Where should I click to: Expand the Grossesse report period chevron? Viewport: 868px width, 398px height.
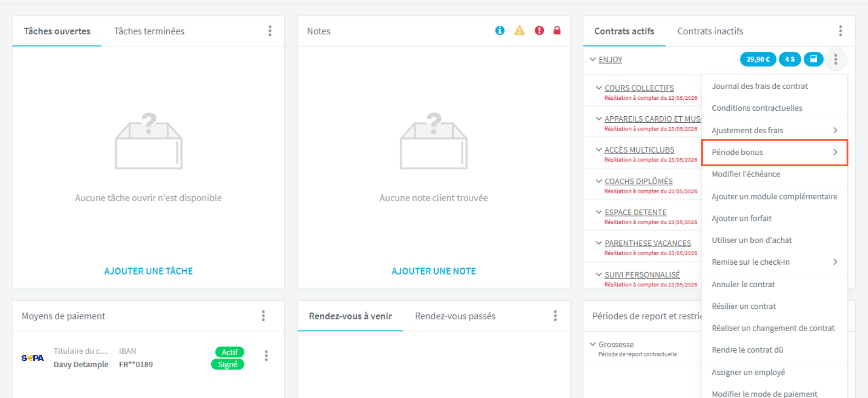point(593,344)
